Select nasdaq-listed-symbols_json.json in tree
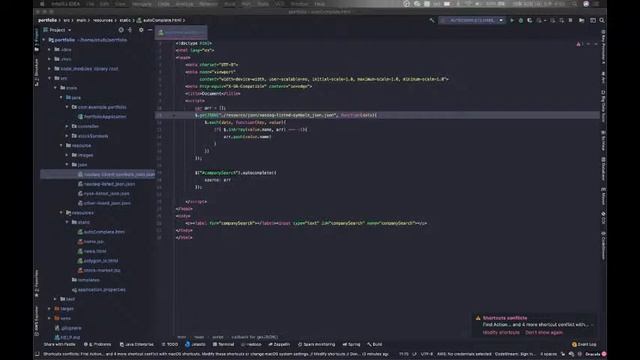 click(98, 174)
